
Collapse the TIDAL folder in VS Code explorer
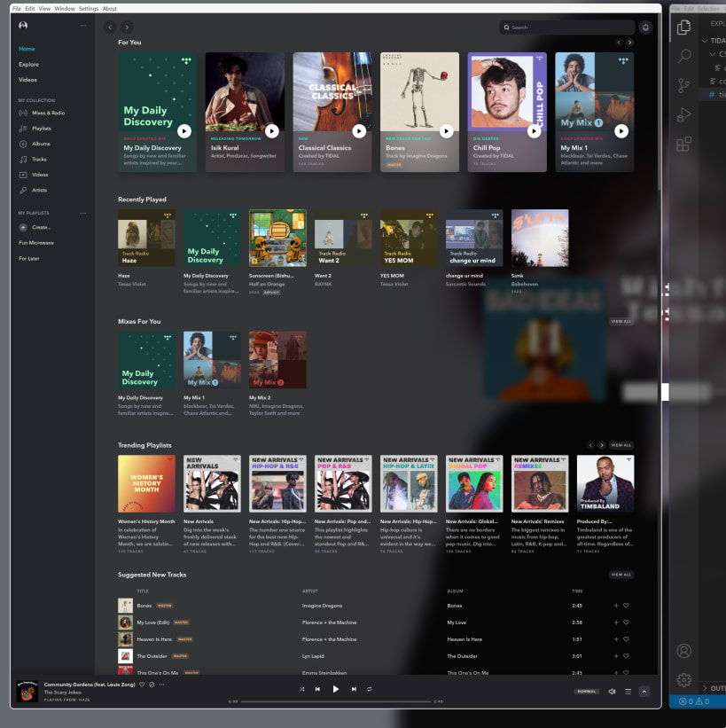point(714,41)
